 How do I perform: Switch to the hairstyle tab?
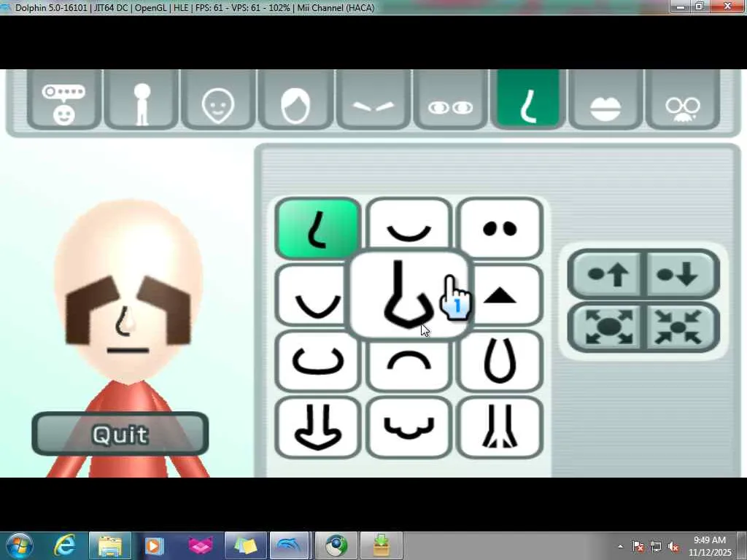[296, 99]
